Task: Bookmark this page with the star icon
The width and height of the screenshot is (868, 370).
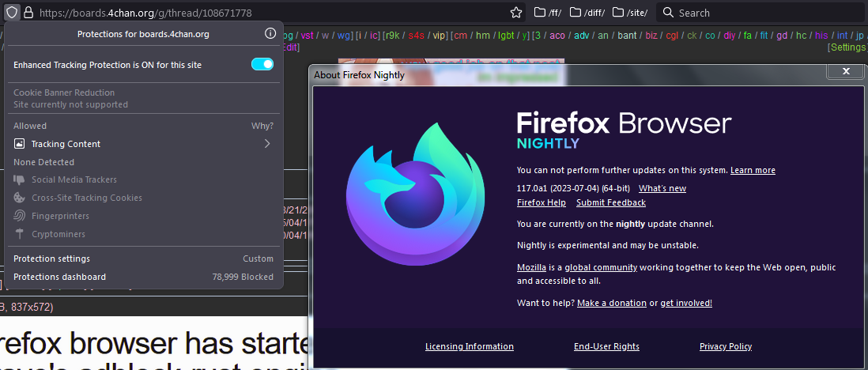Action: (x=516, y=12)
